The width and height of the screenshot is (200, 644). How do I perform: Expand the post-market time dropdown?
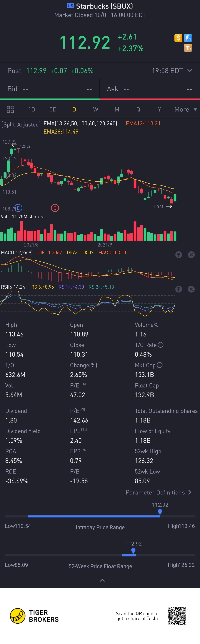pyautogui.click(x=190, y=70)
